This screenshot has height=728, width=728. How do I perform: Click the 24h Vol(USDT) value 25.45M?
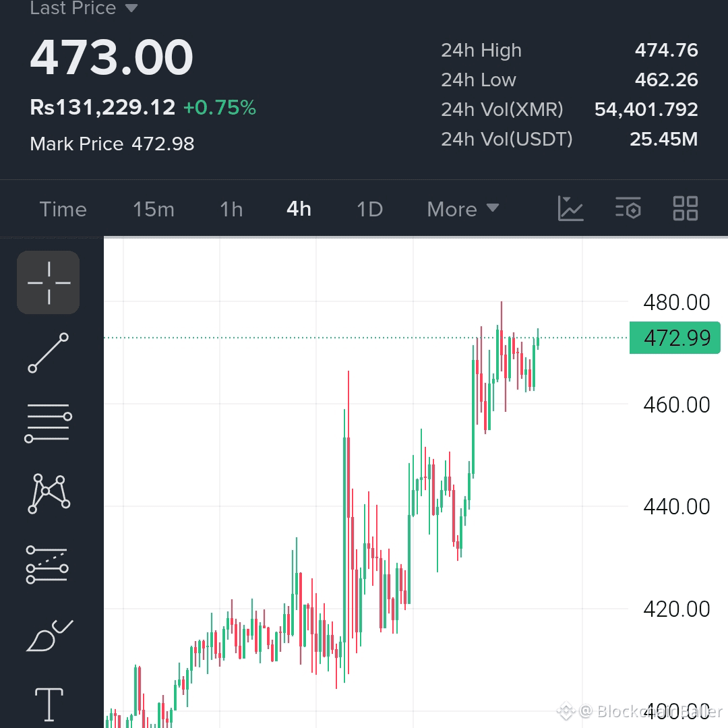[x=663, y=140]
